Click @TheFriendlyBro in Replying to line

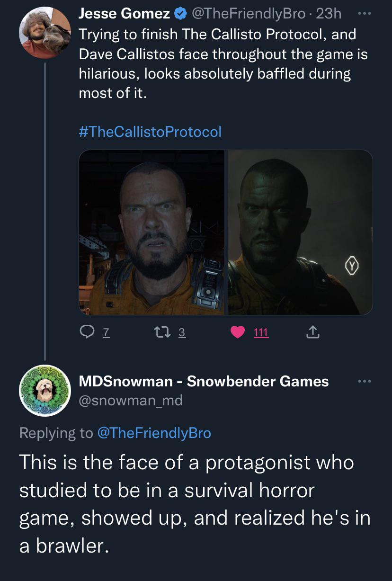coord(154,432)
